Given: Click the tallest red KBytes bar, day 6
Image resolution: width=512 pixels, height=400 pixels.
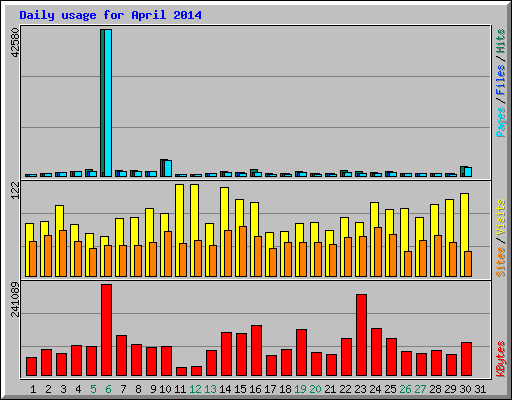Looking at the screenshot, I should click(107, 330).
